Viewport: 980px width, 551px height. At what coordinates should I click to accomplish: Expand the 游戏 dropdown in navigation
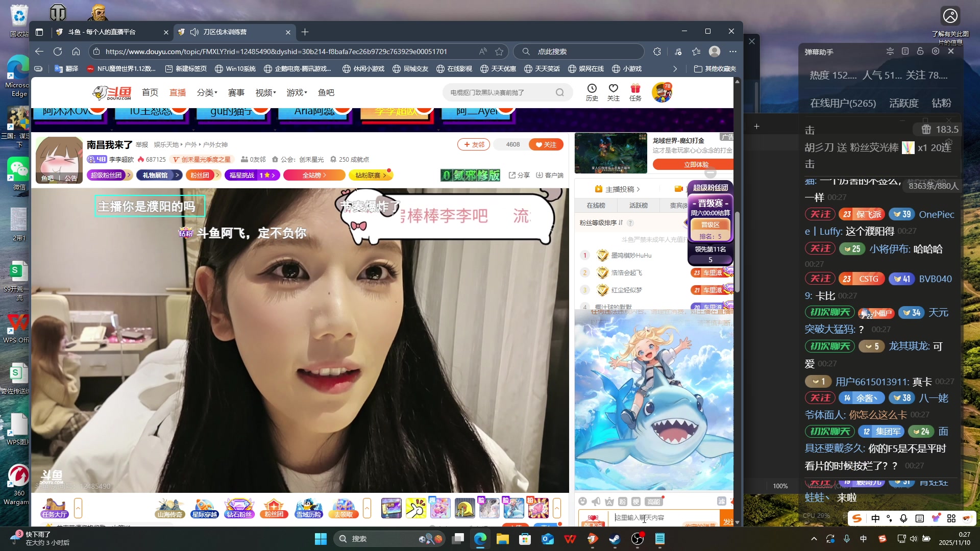pos(297,92)
